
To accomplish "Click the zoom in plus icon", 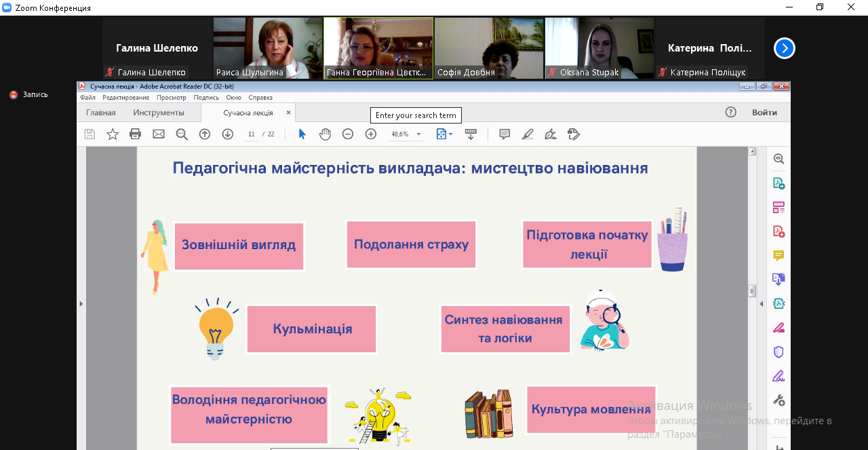I will point(371,134).
